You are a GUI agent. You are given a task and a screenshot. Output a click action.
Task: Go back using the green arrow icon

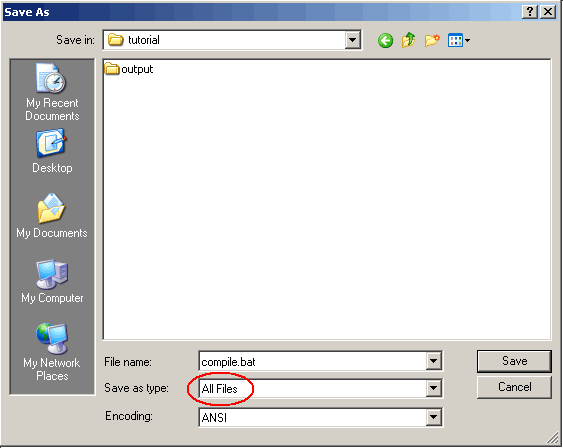pos(385,41)
